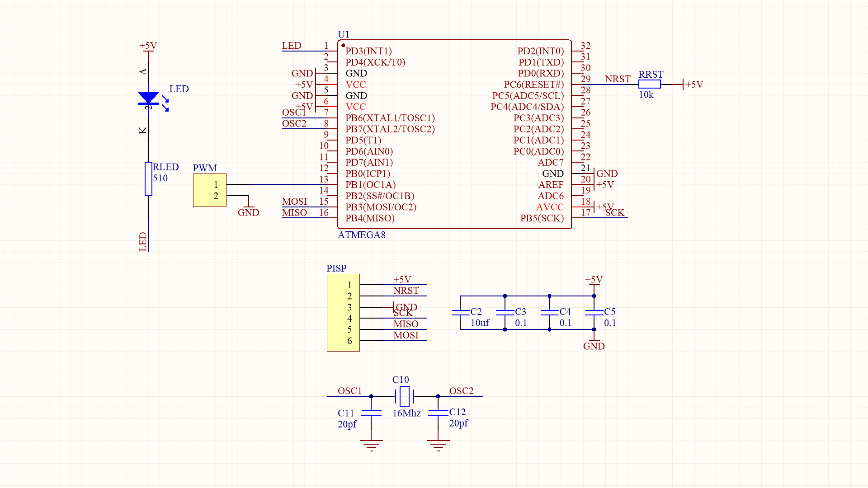Select the 0.1 capacitor C5
Image resolution: width=868 pixels, height=488 pixels.
tap(594, 312)
